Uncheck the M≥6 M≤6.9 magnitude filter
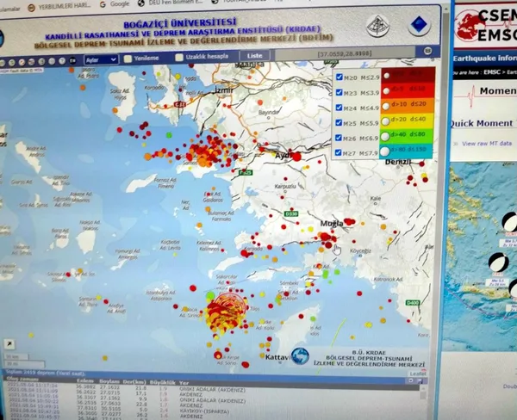517x420 pixels. tap(339, 138)
